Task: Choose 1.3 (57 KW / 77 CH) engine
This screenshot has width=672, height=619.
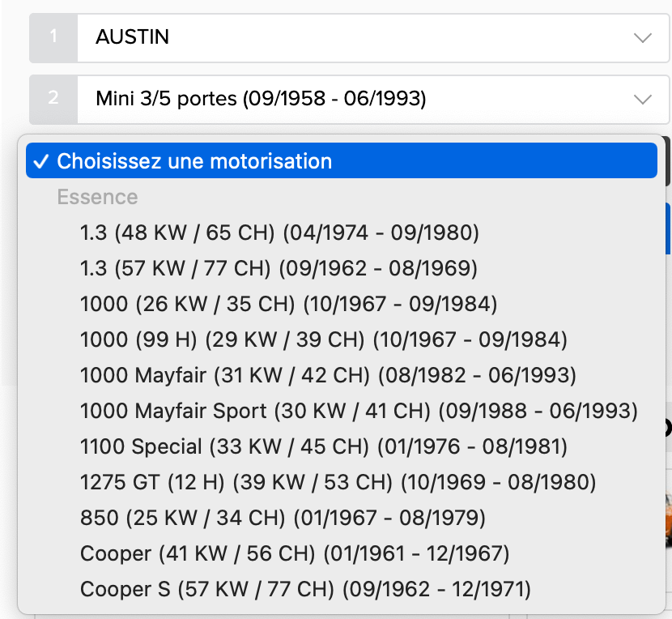Action: [279, 268]
